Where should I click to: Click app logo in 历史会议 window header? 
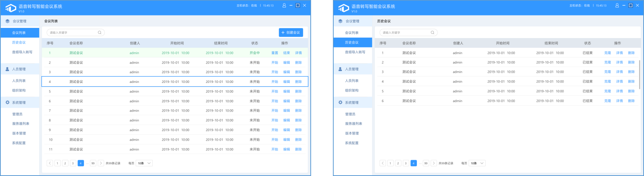click(343, 8)
